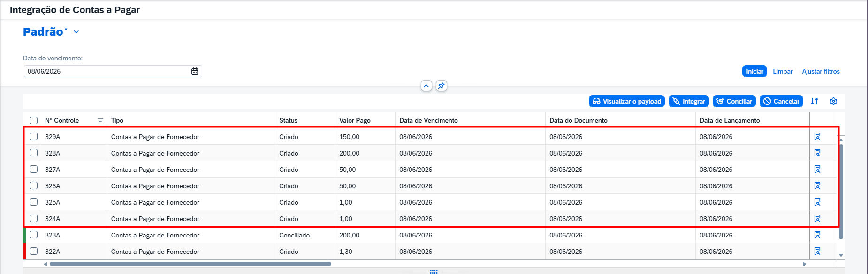Open details icon for row 327A
This screenshot has width=868, height=274.
tap(817, 169)
